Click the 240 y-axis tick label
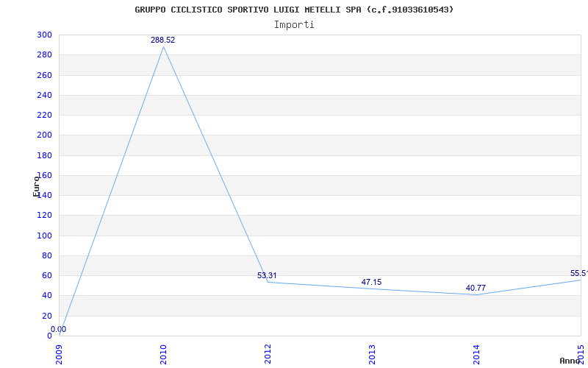This screenshot has width=588, height=368. [44, 96]
